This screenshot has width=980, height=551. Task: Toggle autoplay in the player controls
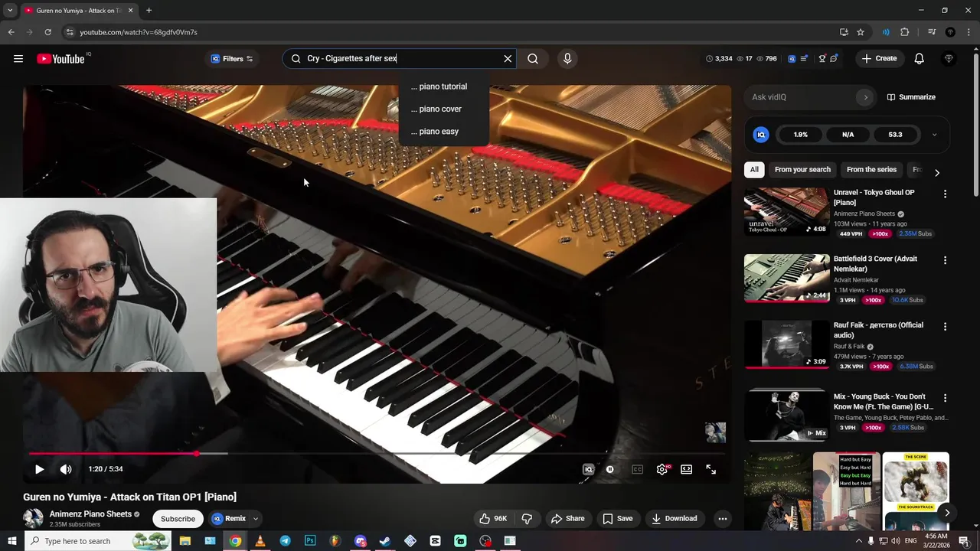coord(610,469)
